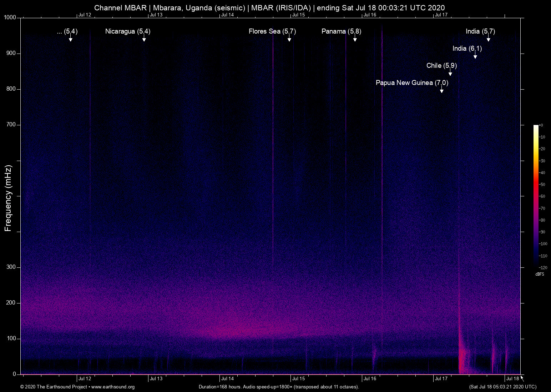
Task: Click the India (6.1) arrow marker
Action: (x=475, y=56)
